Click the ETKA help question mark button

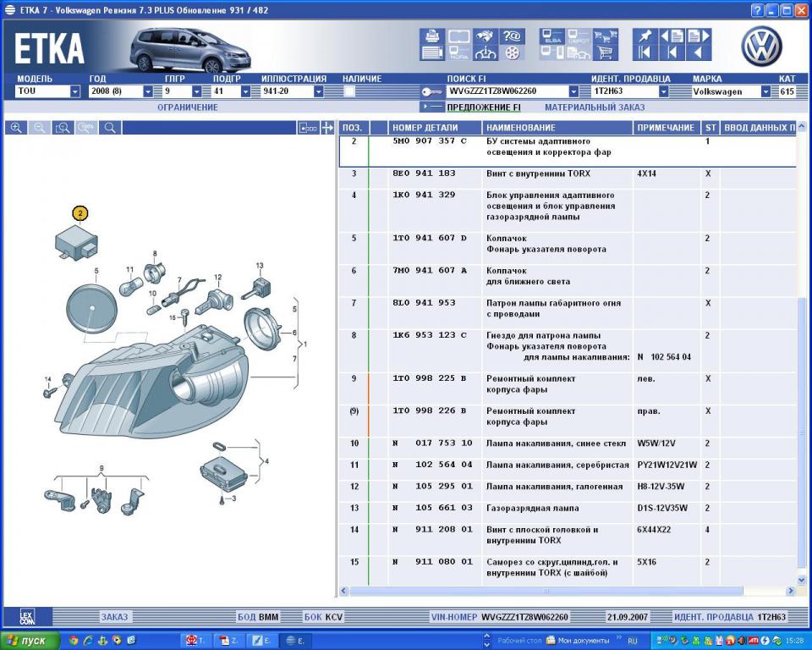pos(757,10)
